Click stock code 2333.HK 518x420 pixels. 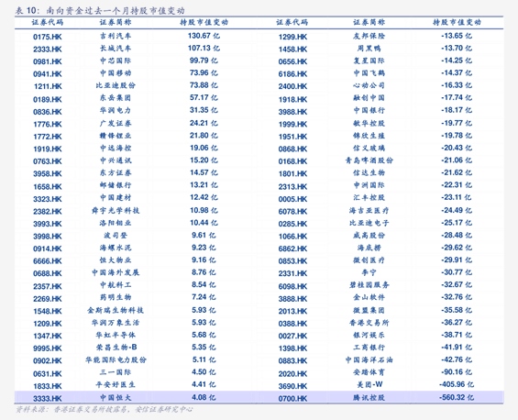(48, 50)
